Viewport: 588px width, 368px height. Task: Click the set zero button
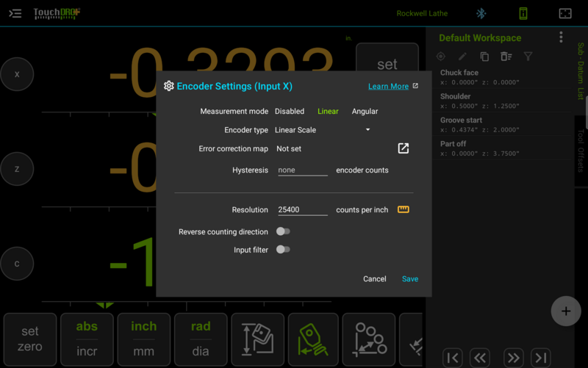[x=30, y=339]
